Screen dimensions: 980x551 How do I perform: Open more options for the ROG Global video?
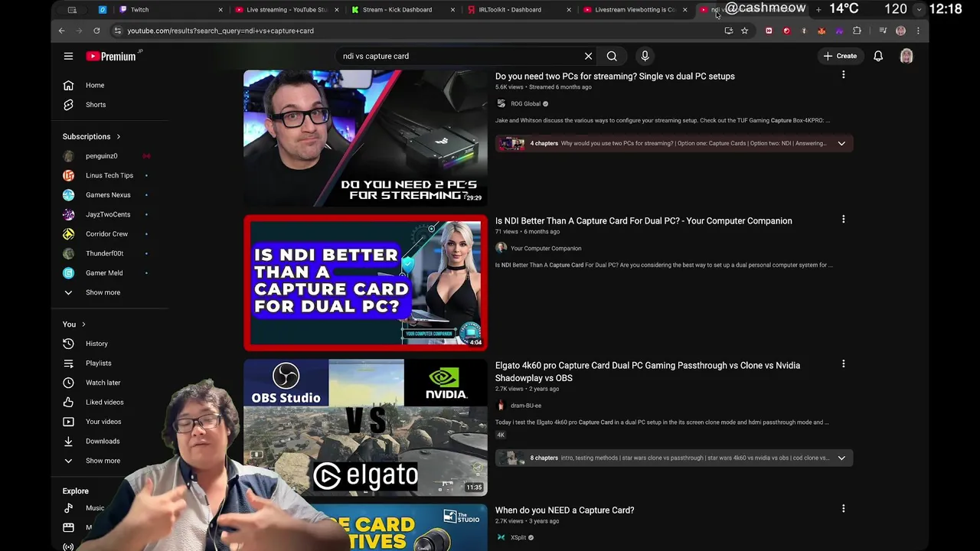tap(843, 75)
